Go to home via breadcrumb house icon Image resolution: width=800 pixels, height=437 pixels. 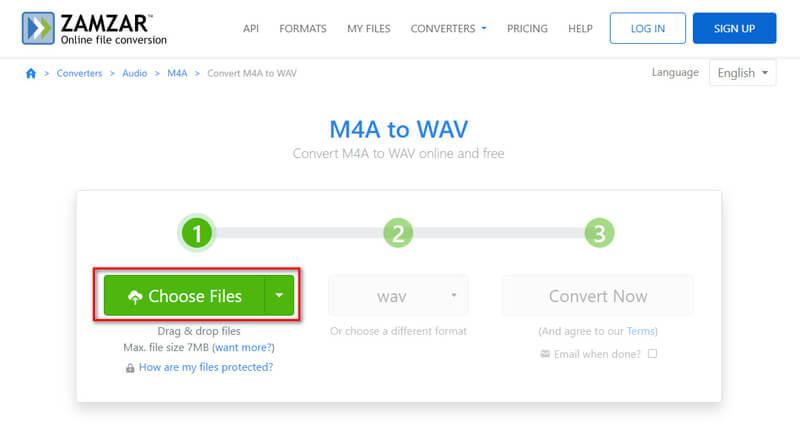click(x=31, y=73)
